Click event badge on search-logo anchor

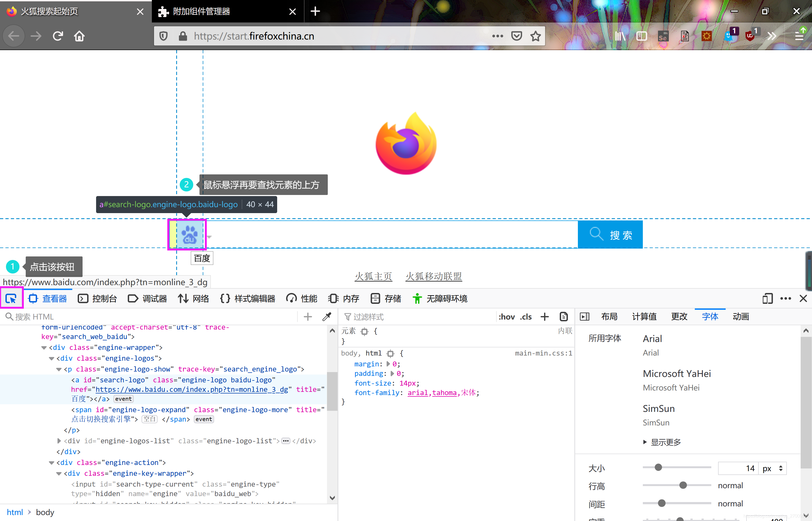coord(123,399)
